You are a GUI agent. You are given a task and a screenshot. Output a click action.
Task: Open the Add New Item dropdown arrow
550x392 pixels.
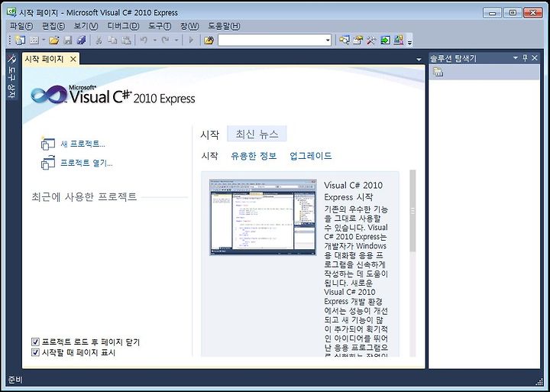pyautogui.click(x=44, y=40)
